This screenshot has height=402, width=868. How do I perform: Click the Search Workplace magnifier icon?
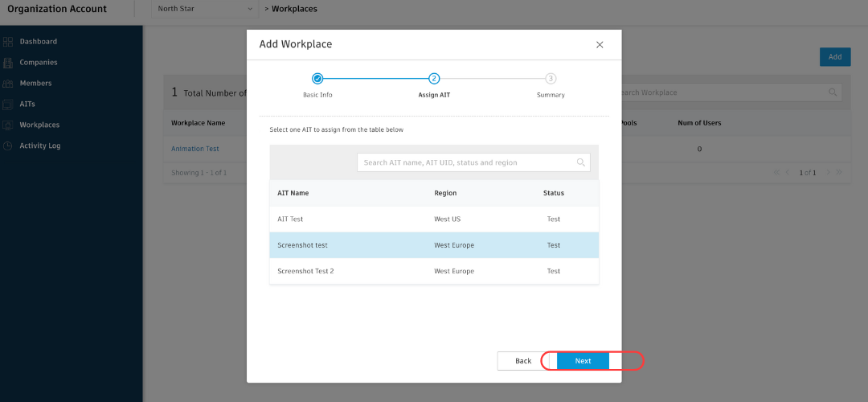tap(833, 92)
